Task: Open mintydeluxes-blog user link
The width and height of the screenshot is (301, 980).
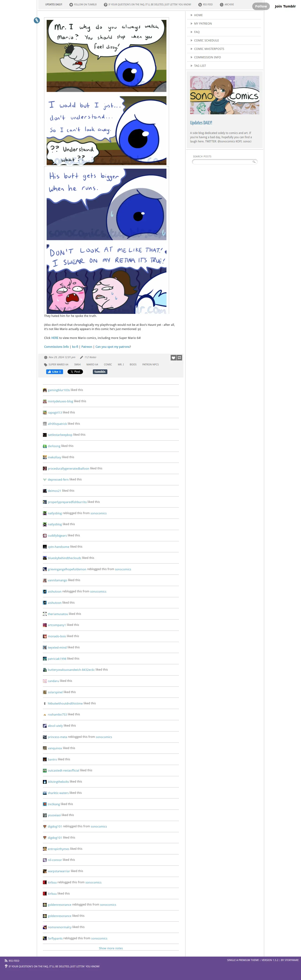Action: [x=60, y=401]
